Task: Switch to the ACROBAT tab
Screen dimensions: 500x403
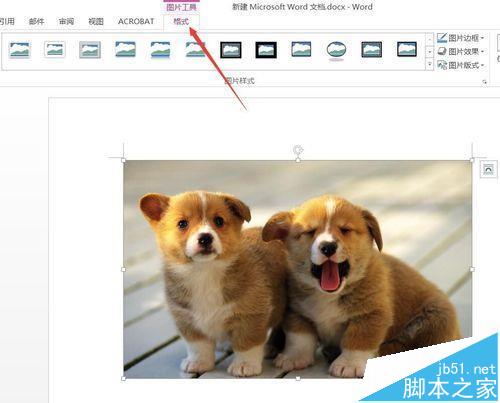Action: pyautogui.click(x=136, y=22)
